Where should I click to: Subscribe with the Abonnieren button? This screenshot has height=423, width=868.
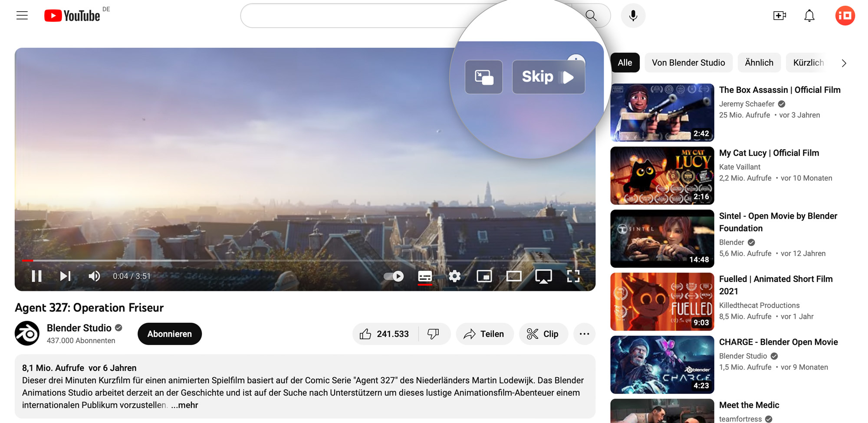[170, 334]
